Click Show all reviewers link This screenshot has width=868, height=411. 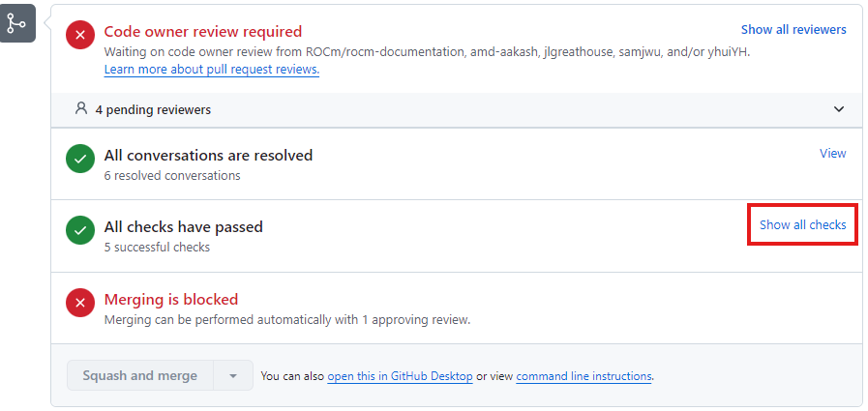[x=793, y=30]
